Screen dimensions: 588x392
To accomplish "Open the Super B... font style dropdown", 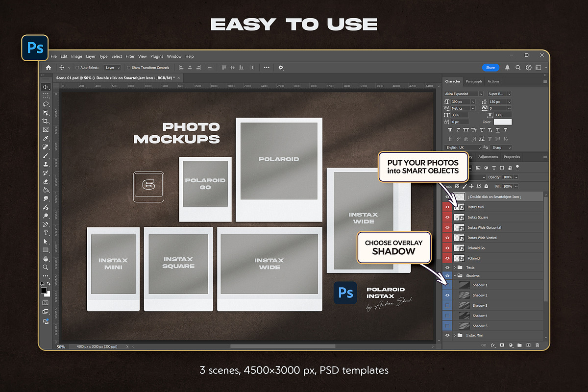I will (x=499, y=94).
